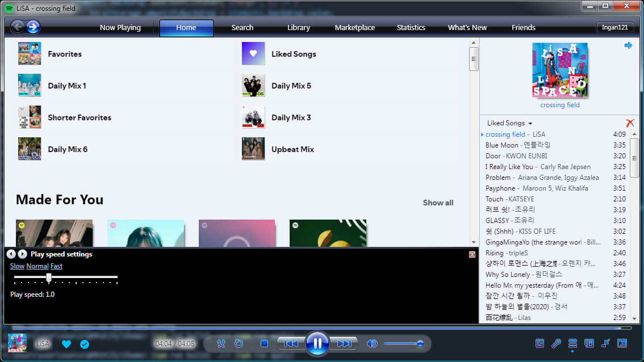
Task: Open the Friends tab
Action: pyautogui.click(x=523, y=27)
